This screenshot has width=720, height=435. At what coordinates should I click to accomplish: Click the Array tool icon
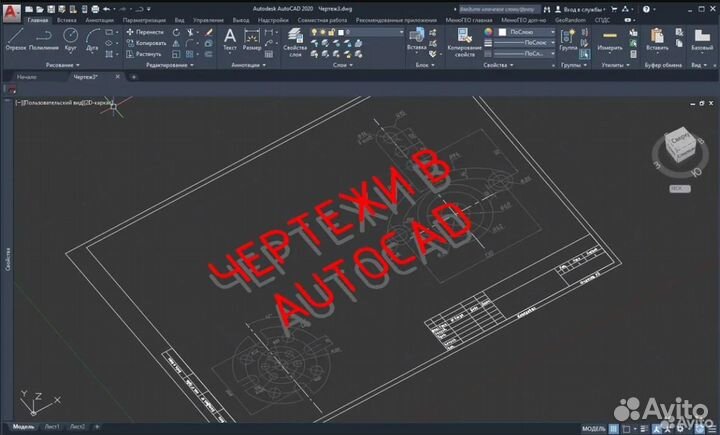(x=190, y=54)
